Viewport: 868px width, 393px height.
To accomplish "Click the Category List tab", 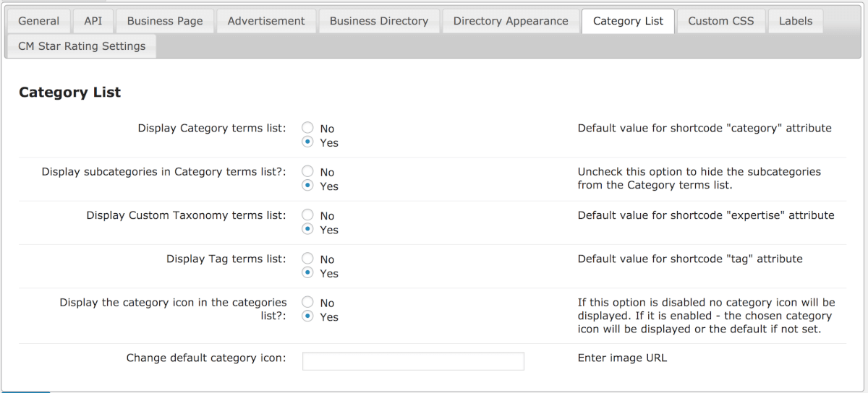I will pyautogui.click(x=628, y=21).
